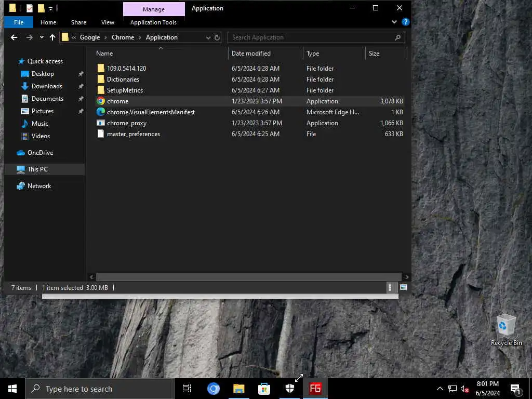Open the Windows Start menu

pos(12,389)
